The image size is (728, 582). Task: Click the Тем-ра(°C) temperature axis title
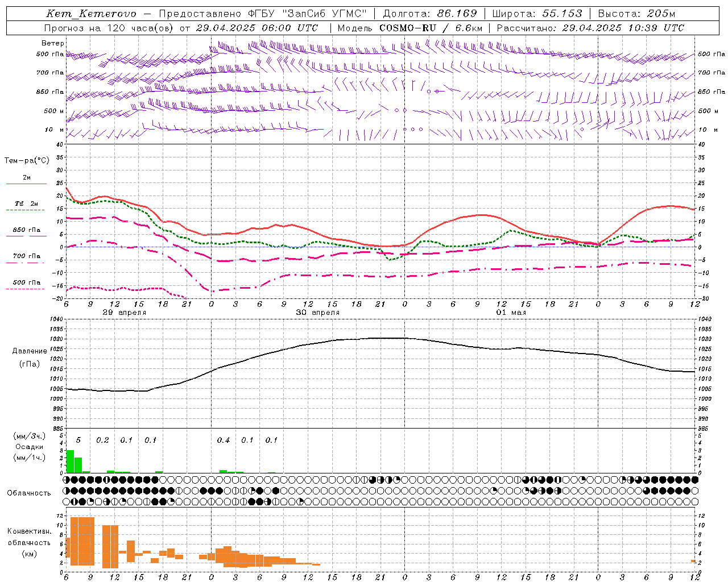click(x=27, y=161)
